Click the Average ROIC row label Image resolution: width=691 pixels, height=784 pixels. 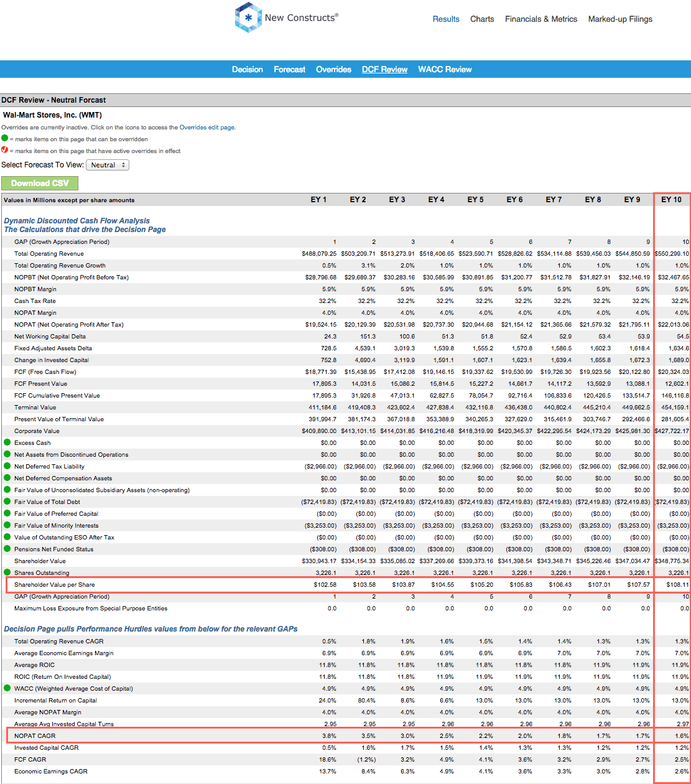pyautogui.click(x=34, y=665)
